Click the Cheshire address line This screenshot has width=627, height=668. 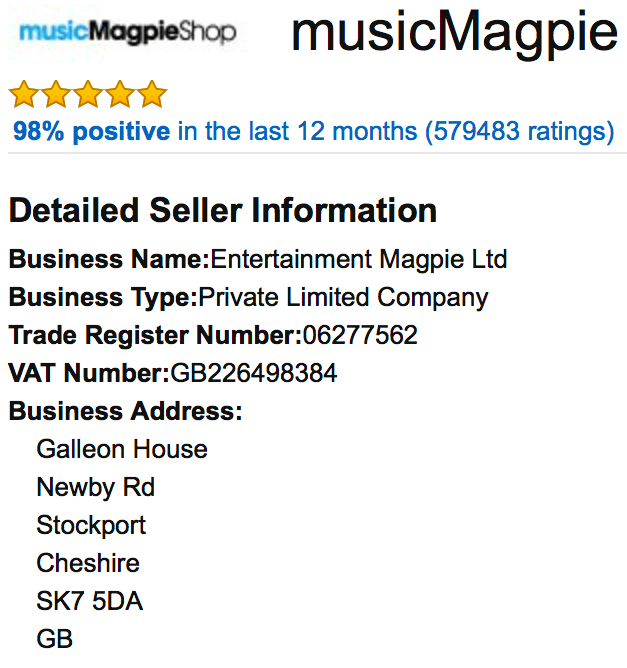(88, 563)
